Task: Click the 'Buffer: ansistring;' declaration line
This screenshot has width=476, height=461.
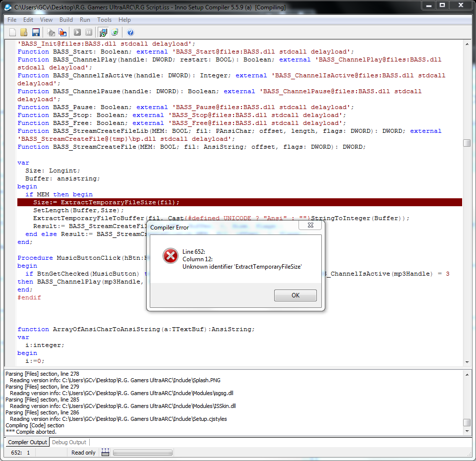Action: tap(62, 178)
